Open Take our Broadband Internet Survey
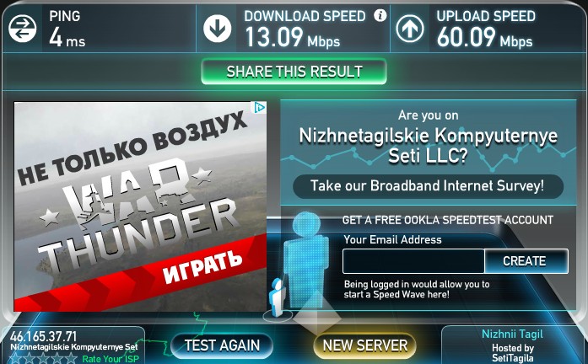 (x=428, y=186)
